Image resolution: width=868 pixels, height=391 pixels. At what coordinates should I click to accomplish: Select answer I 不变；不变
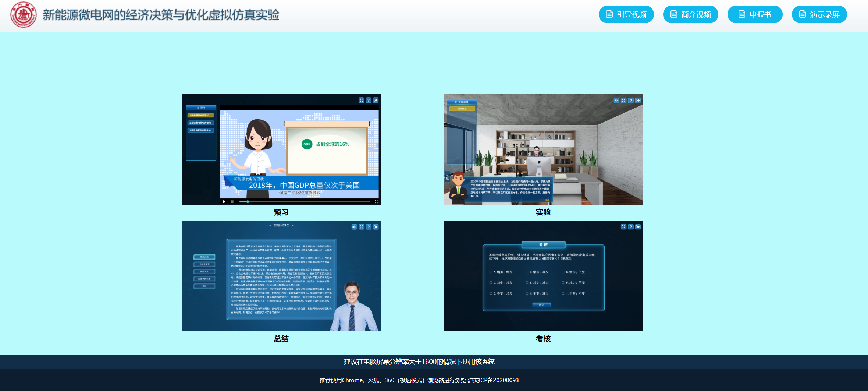pyautogui.click(x=563, y=293)
